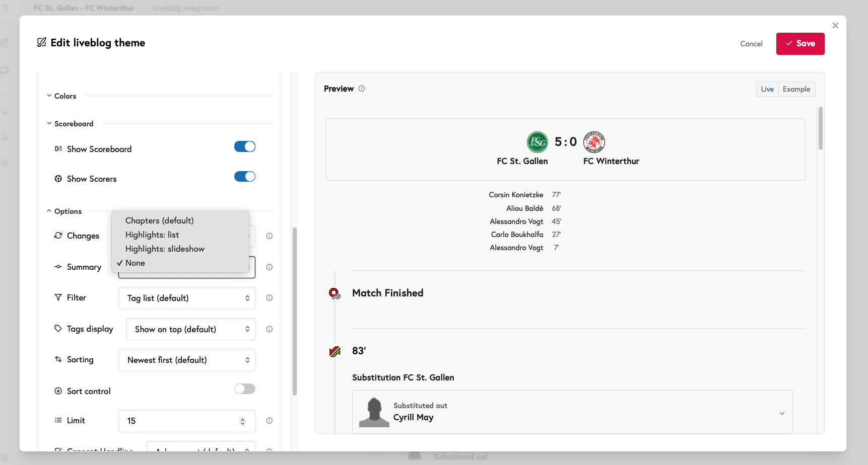Expand the Options section chevron
This screenshot has height=465, width=868.
click(49, 211)
